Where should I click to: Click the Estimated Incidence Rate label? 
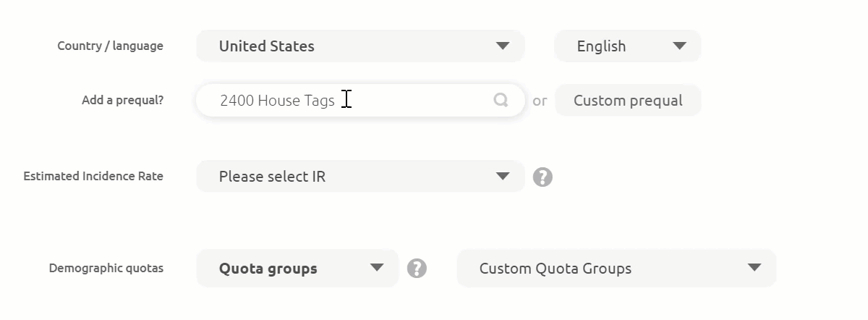pos(93,176)
